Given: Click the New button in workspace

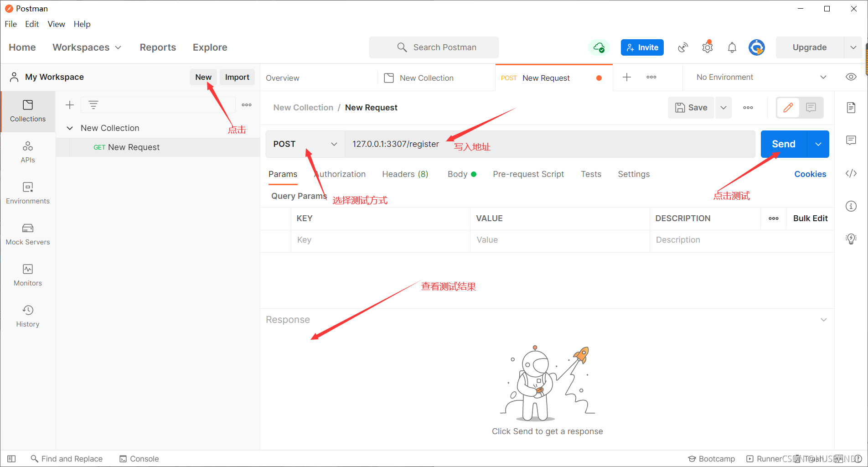Looking at the screenshot, I should (203, 77).
